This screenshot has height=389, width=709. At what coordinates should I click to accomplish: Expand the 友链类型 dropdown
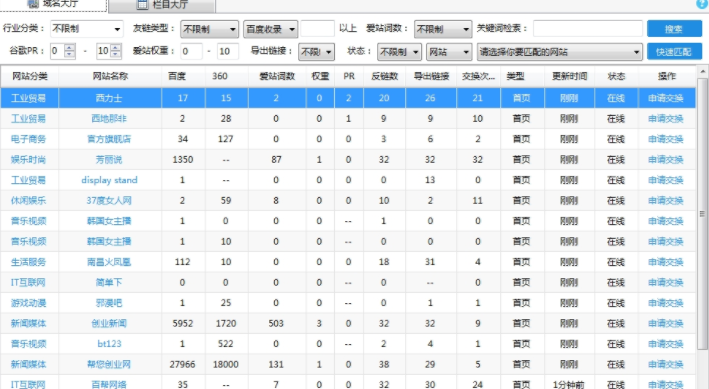pyautogui.click(x=209, y=29)
